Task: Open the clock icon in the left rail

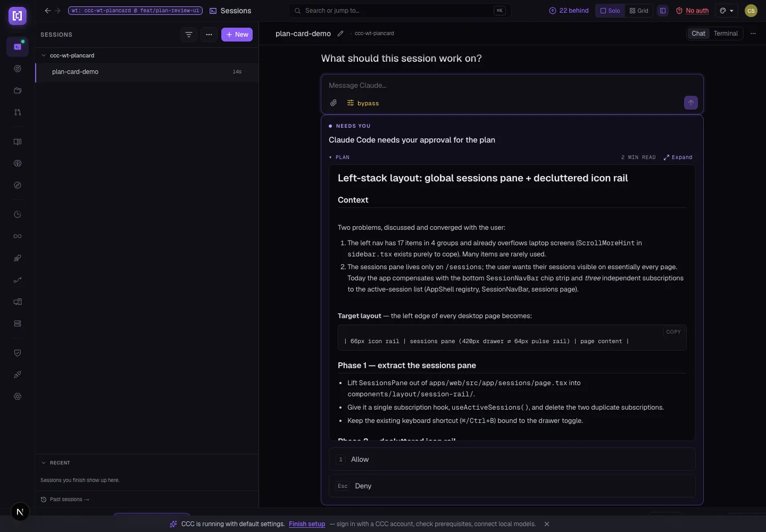Action: point(18,214)
